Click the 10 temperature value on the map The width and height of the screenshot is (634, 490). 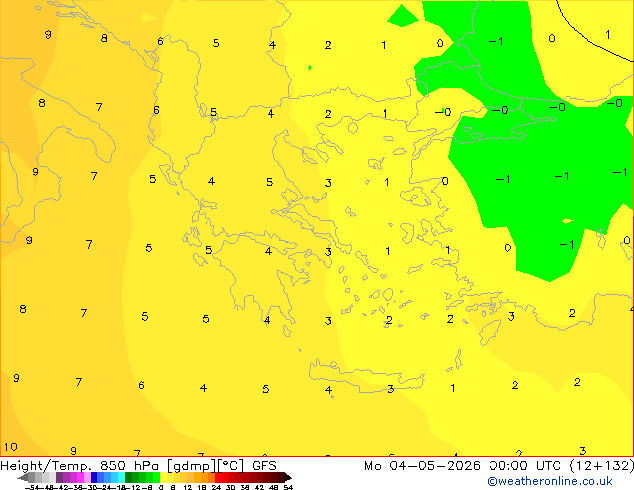[x=11, y=447]
